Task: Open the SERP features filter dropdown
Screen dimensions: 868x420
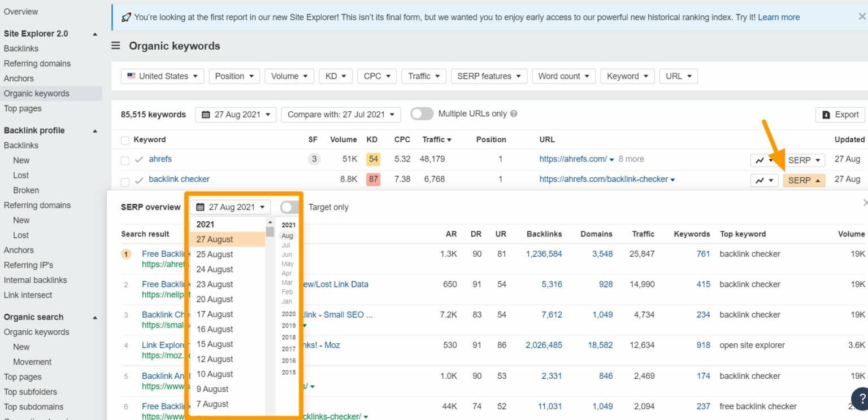Action: [489, 76]
